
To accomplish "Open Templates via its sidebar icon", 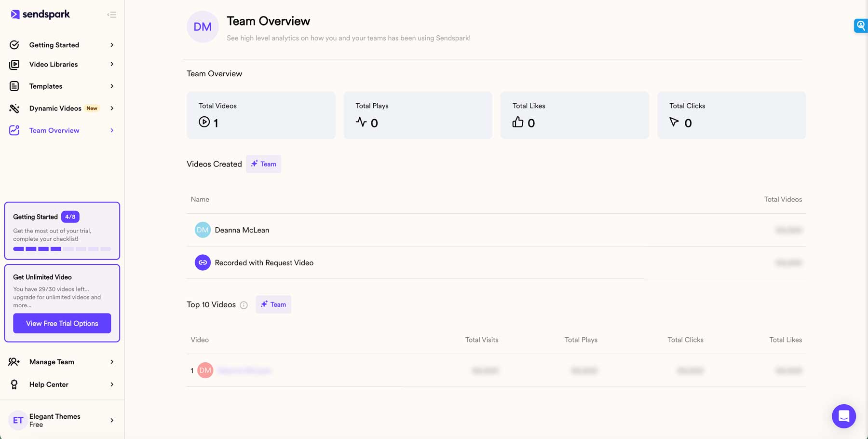I will pos(14,86).
